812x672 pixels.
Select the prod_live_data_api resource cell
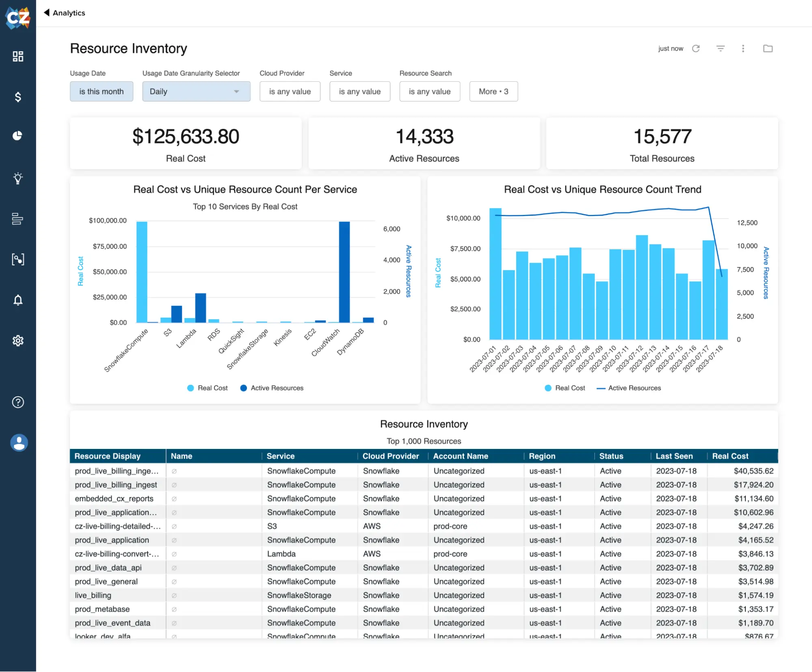click(x=118, y=568)
